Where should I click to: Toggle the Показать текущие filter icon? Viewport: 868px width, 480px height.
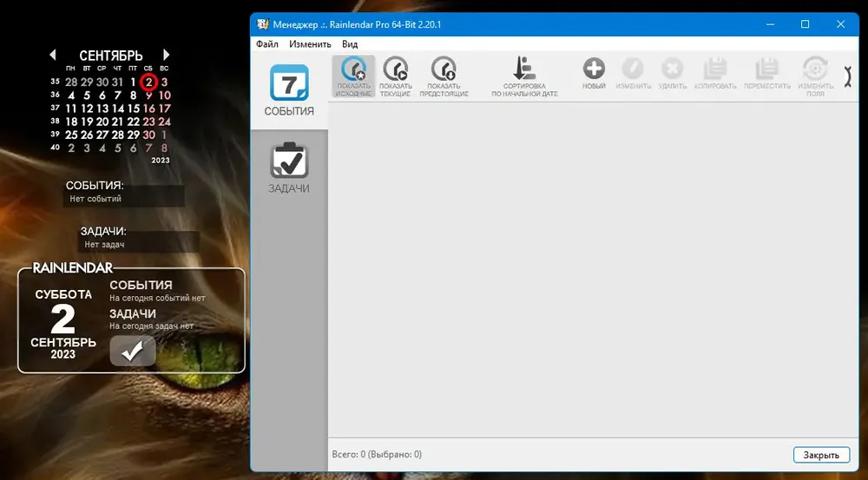[x=395, y=76]
